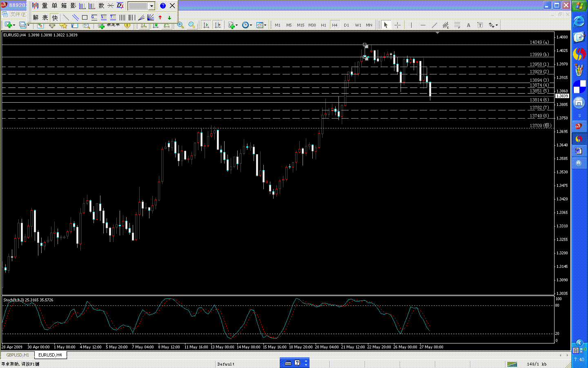The image size is (588, 368).
Task: Click the zoom in magnifier icon
Action: tap(180, 25)
